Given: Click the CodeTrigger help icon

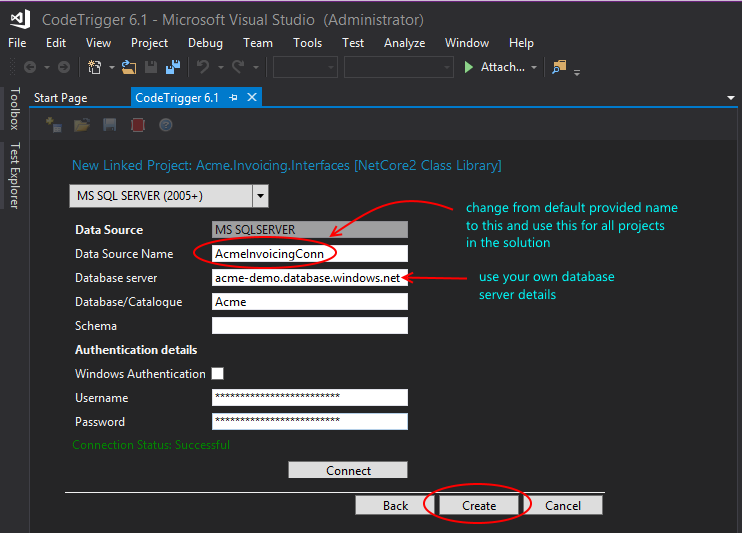Looking at the screenshot, I should pyautogui.click(x=166, y=125).
